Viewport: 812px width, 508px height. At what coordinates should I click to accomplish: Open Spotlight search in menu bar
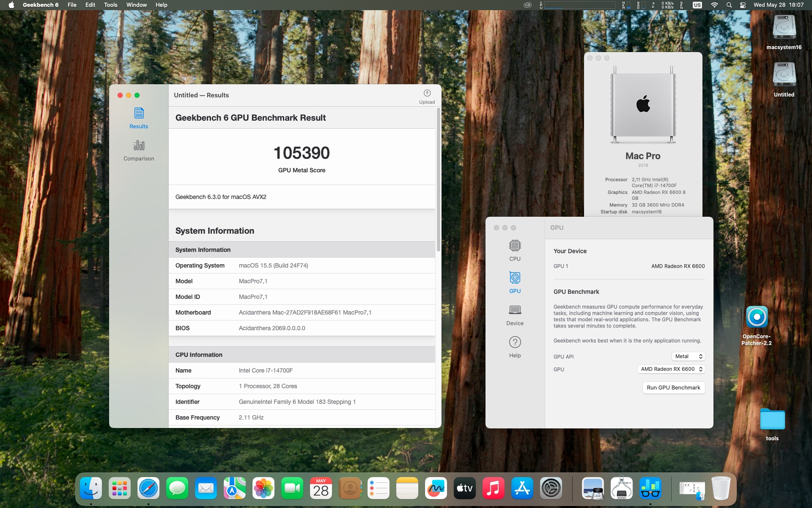729,5
